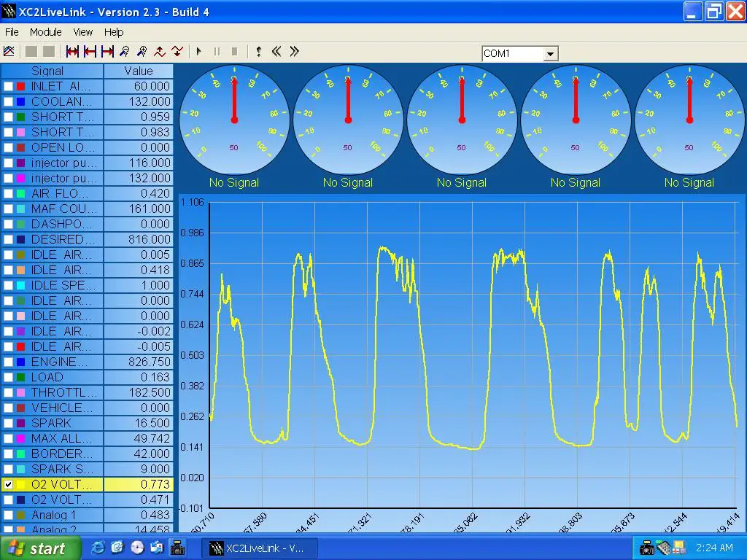
Task: Click the value 182.500 in THROTTL row
Action: [149, 392]
